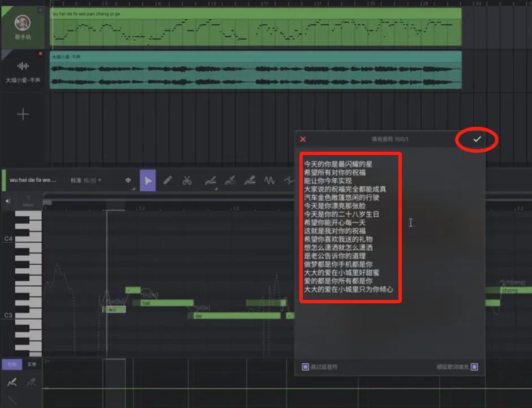The image size is (532, 408).
Task: Select the 'wu hei de fa wei pan cheng yi ge' vocal clip
Action: coord(256,27)
